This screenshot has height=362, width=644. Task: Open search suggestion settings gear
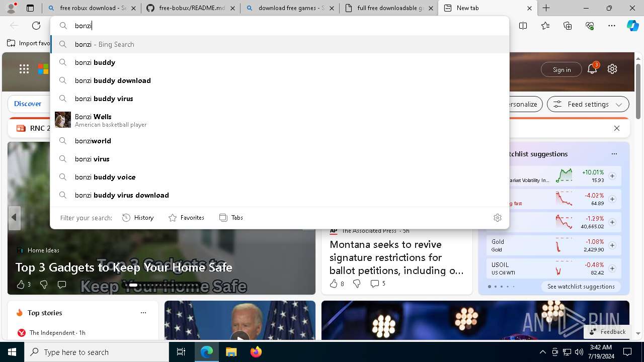click(x=498, y=218)
